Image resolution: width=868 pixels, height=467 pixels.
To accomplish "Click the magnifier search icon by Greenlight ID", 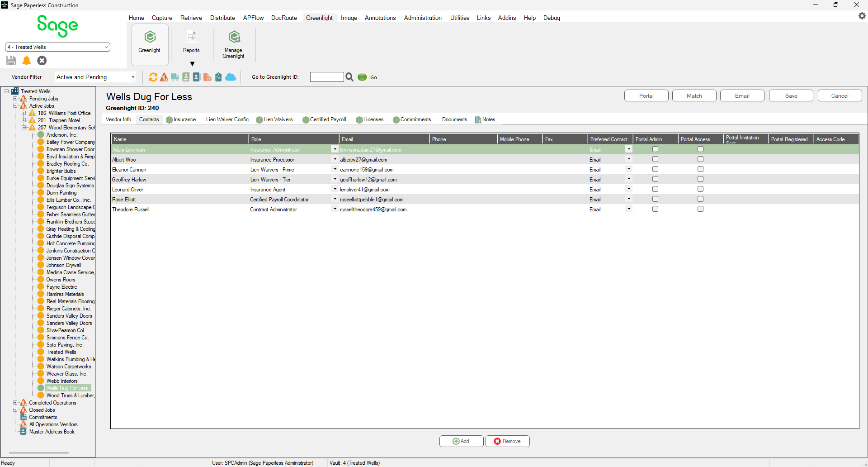I will point(349,77).
